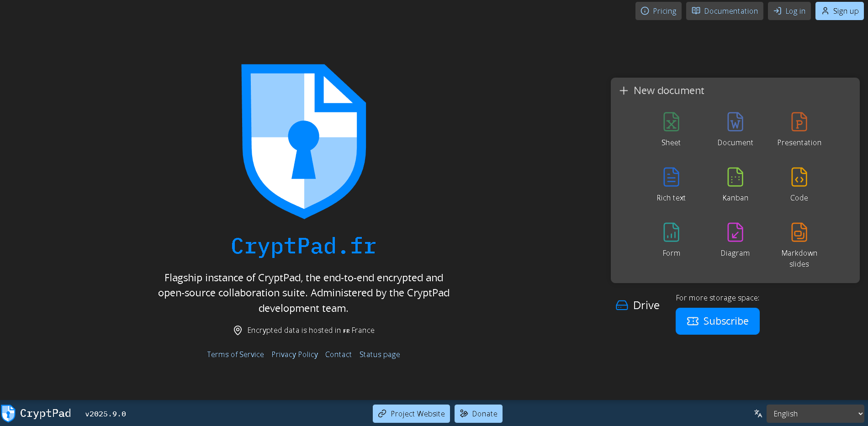
Task: Go to the Pricing page
Action: 658,11
